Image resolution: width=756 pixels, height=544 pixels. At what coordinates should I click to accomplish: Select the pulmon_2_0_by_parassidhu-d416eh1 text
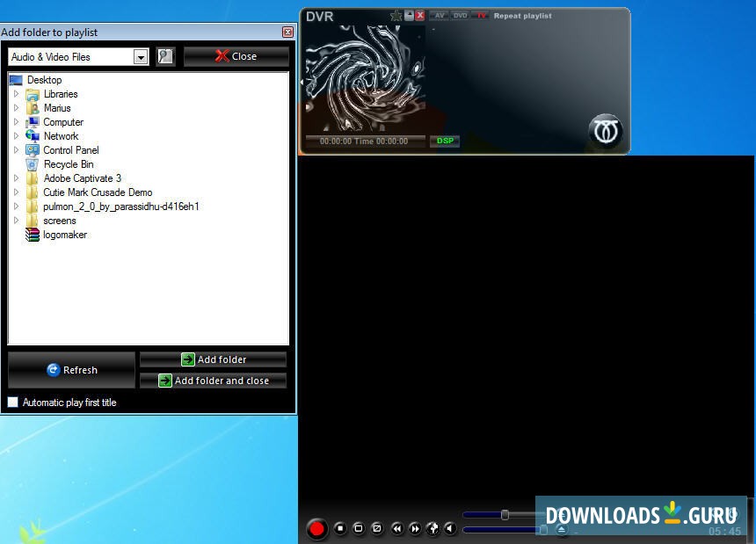point(121,207)
